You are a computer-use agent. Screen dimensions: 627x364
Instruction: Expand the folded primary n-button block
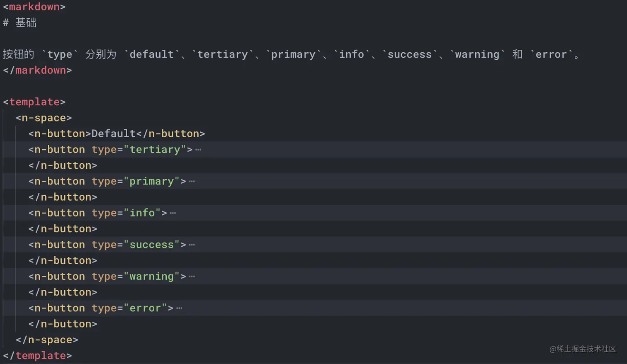192,182
